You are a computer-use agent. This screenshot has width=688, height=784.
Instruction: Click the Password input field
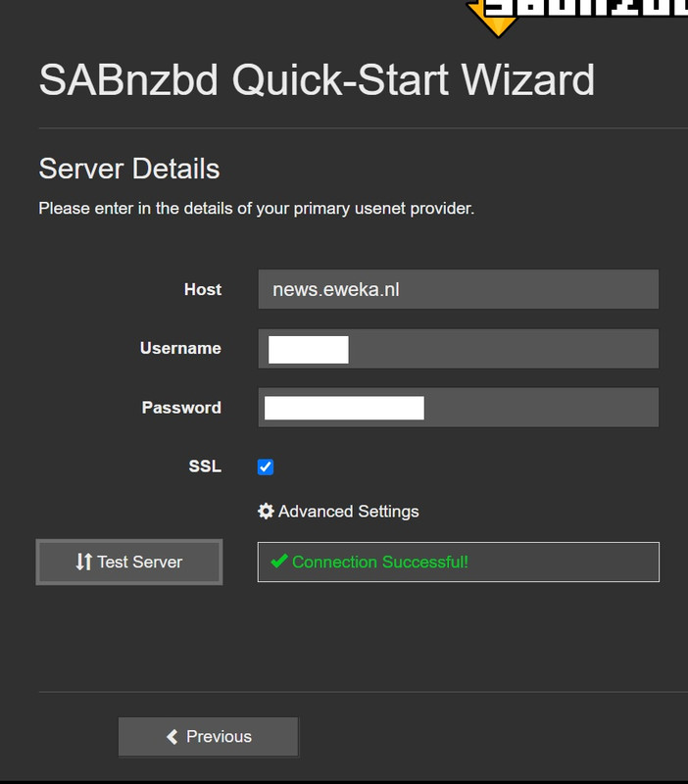(x=458, y=407)
